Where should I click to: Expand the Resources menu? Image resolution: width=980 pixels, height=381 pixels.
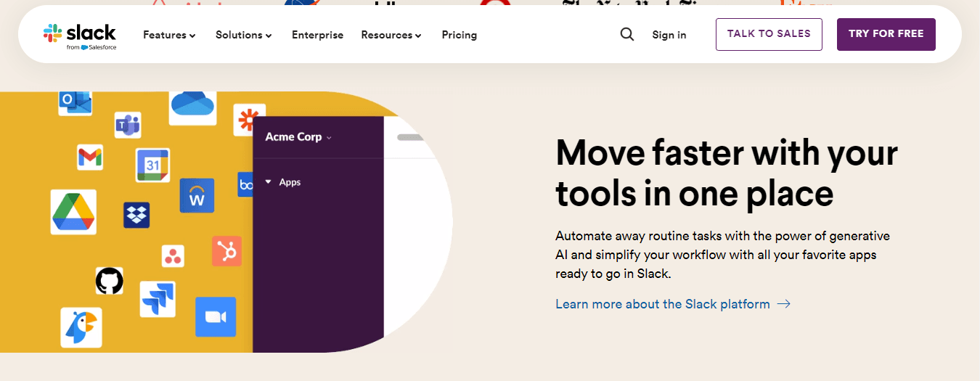tap(391, 35)
